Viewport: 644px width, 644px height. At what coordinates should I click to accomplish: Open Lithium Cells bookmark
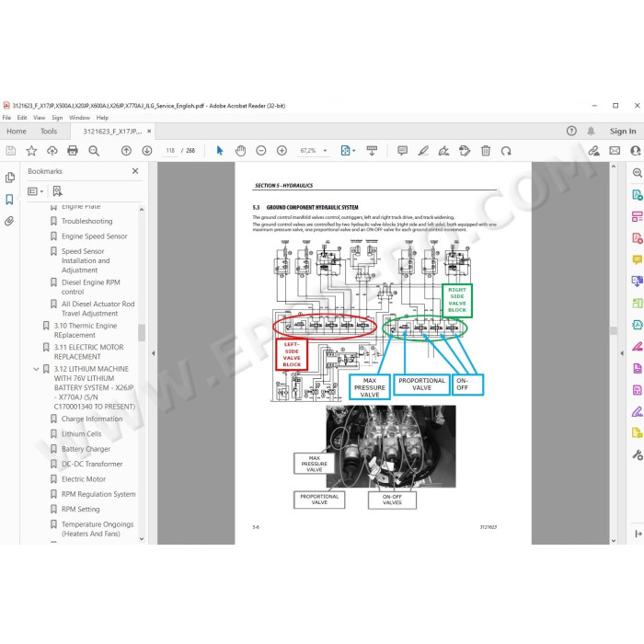[x=81, y=434]
